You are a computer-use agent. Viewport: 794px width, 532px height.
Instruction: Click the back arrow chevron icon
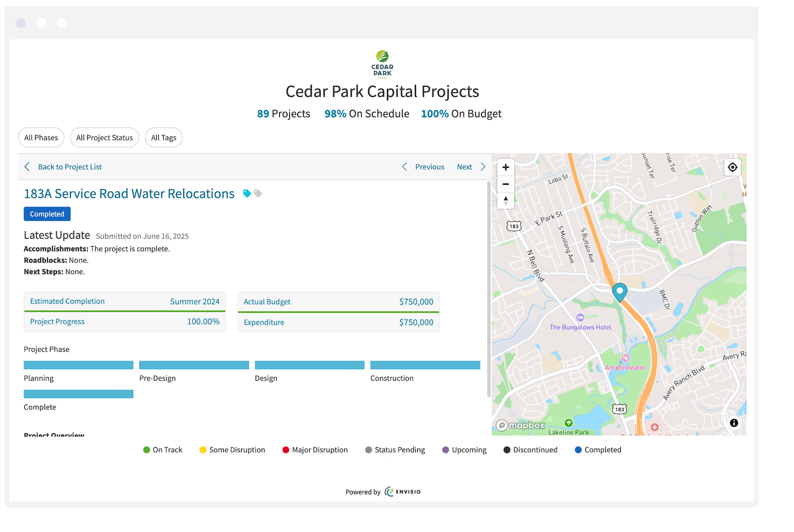27,167
